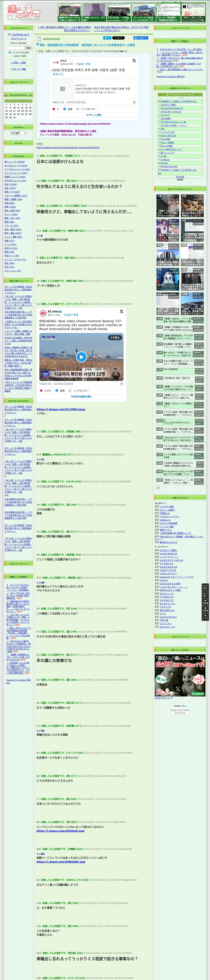Open 1000mg.jp blog link

click(165, 520)
